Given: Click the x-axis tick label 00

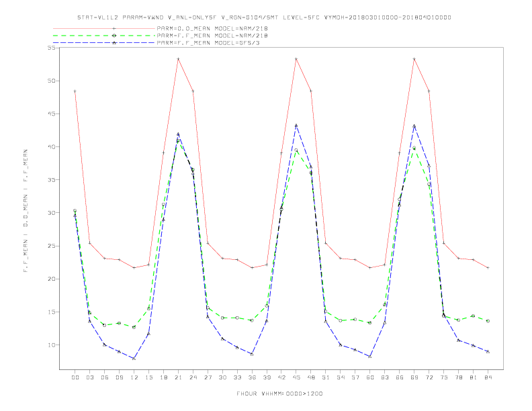Looking at the screenshot, I should (75, 377).
